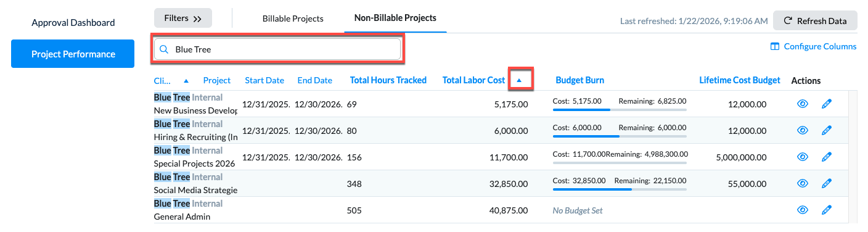868x232 pixels.
Task: View the Special Projects 2026 details
Action: [x=802, y=157]
